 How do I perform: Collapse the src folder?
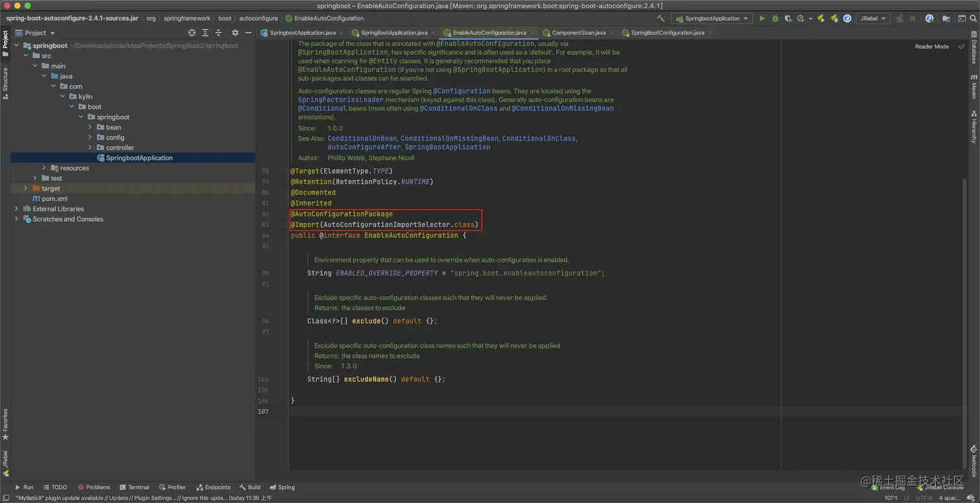[x=26, y=56]
